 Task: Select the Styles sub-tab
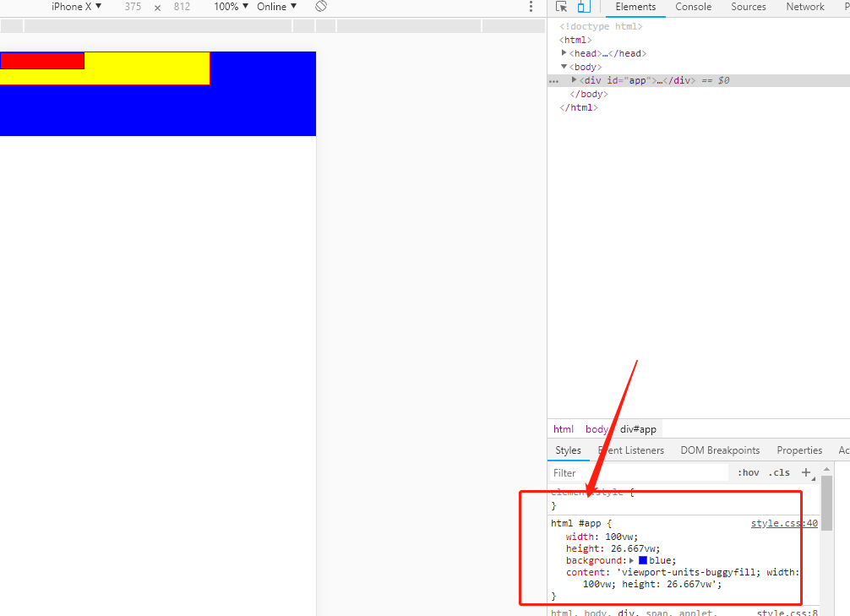568,450
